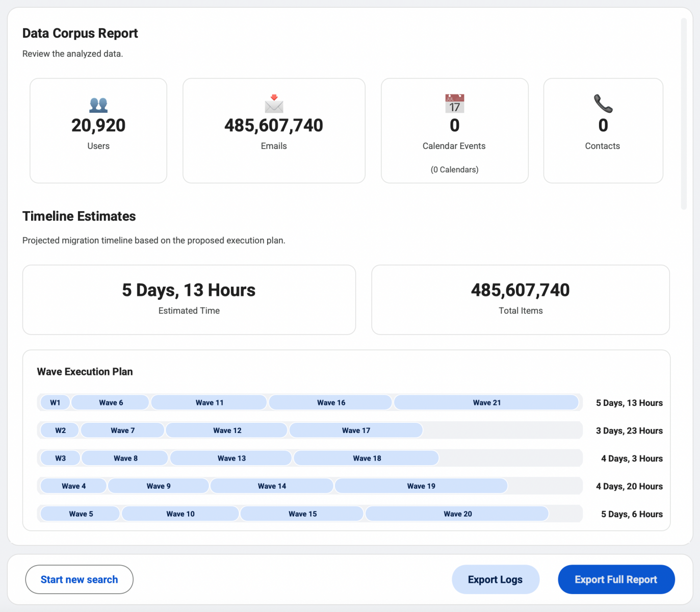Select the Contacts card
700x612 pixels.
tap(603, 130)
